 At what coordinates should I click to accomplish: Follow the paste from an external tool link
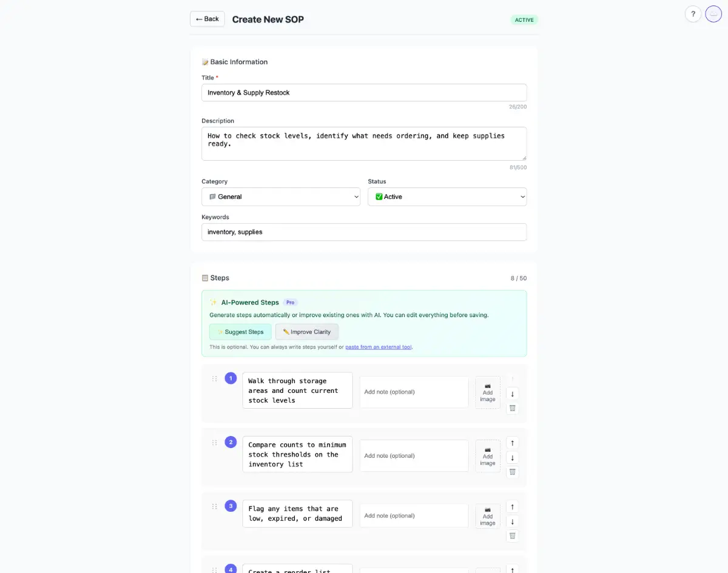click(x=379, y=347)
